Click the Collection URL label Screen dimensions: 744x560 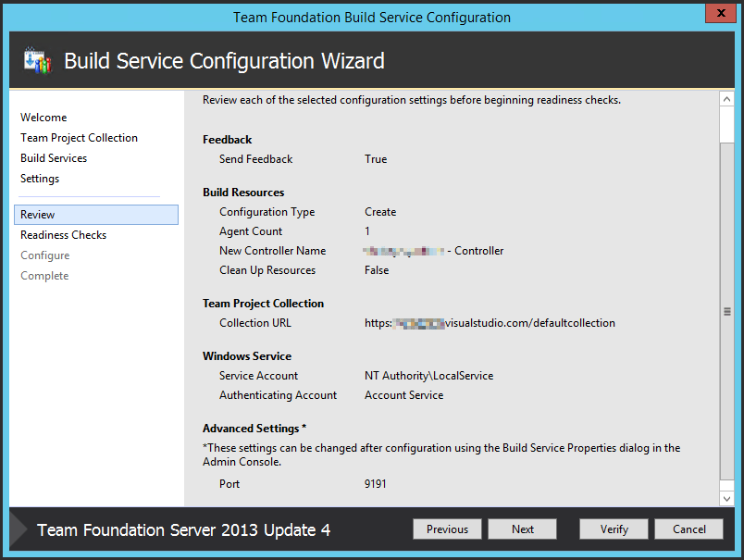255,323
